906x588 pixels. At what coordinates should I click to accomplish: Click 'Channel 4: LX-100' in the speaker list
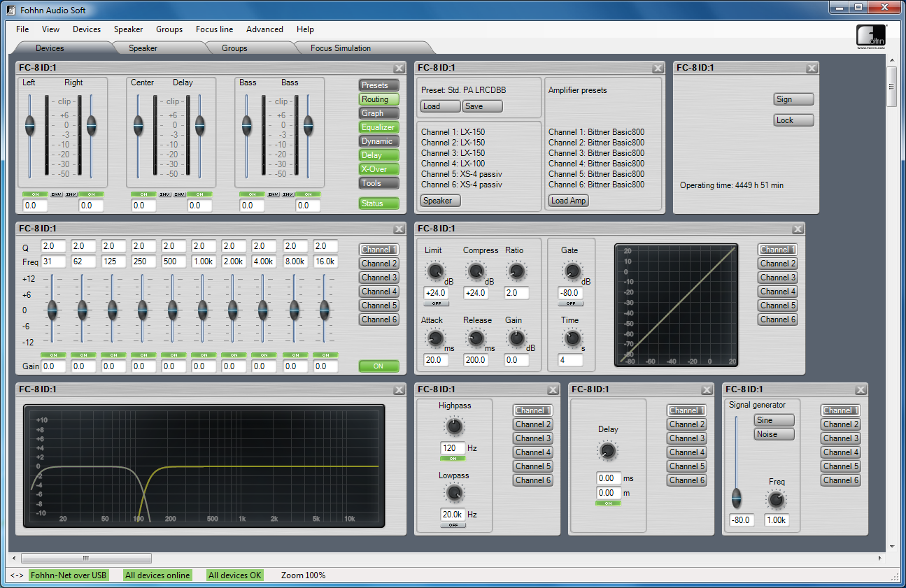coord(453,164)
